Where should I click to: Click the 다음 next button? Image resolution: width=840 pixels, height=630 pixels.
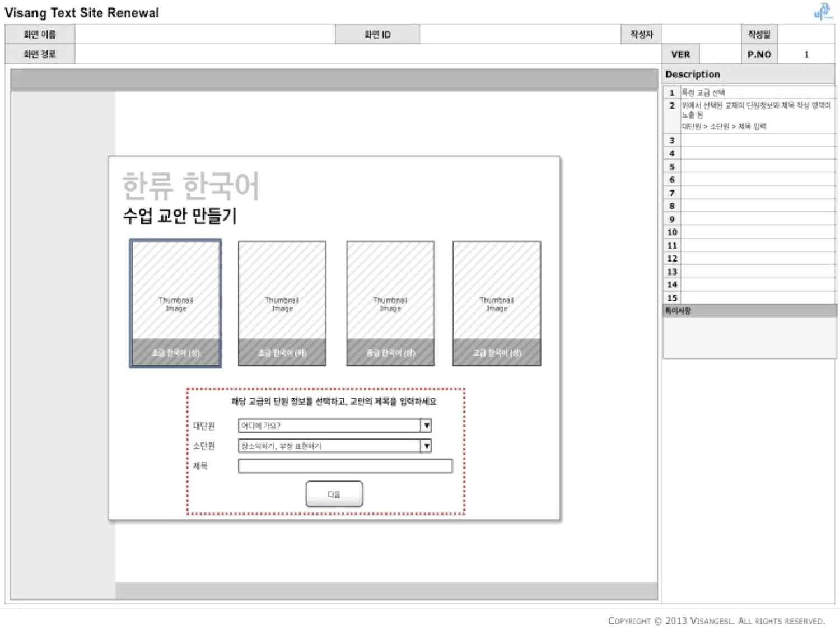coord(334,494)
